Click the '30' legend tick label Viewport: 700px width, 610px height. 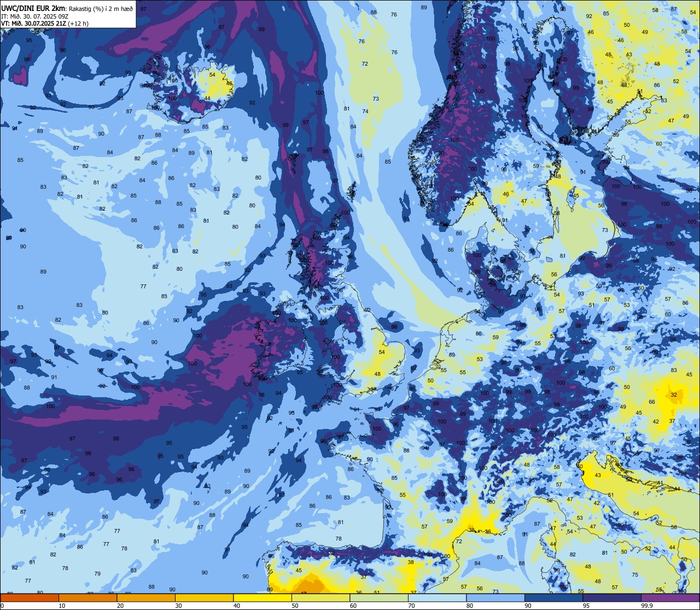pos(178,605)
